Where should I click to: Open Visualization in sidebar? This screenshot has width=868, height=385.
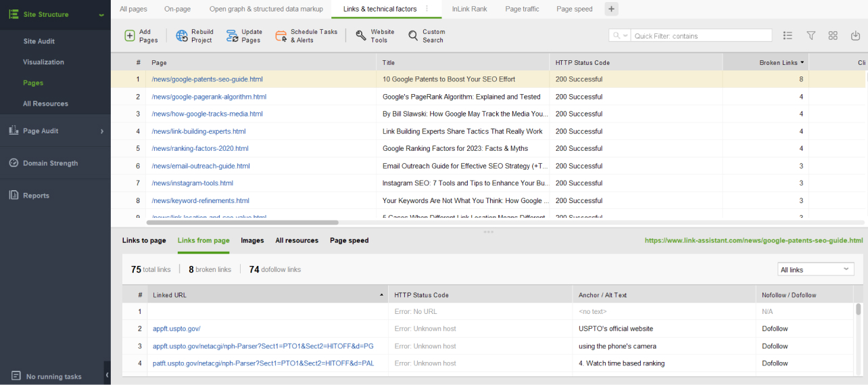43,62
